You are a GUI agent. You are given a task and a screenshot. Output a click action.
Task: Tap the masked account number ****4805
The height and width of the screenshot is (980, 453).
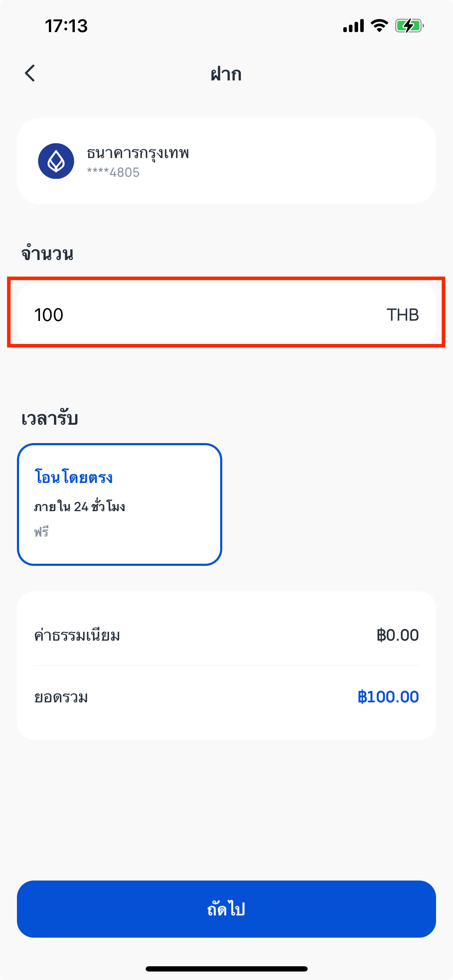(x=113, y=173)
